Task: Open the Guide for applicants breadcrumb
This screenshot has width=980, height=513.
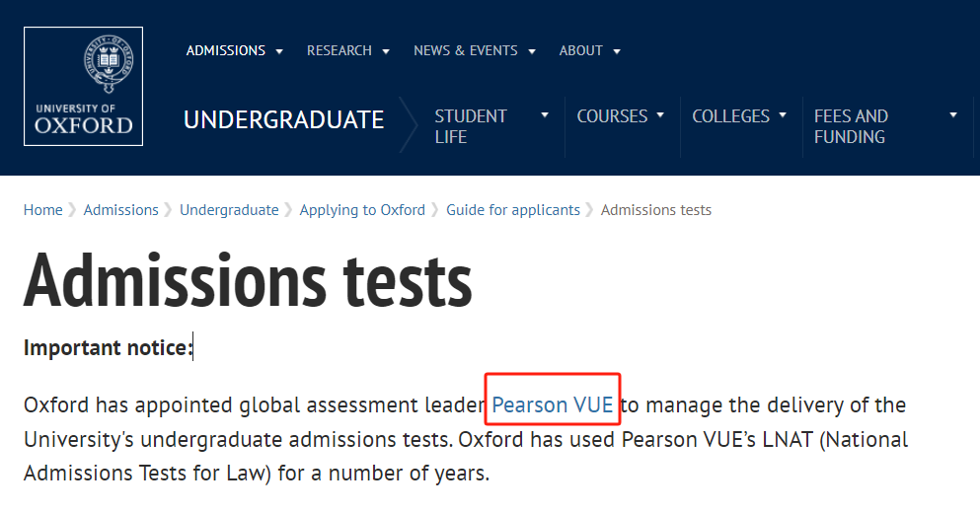Action: click(513, 210)
